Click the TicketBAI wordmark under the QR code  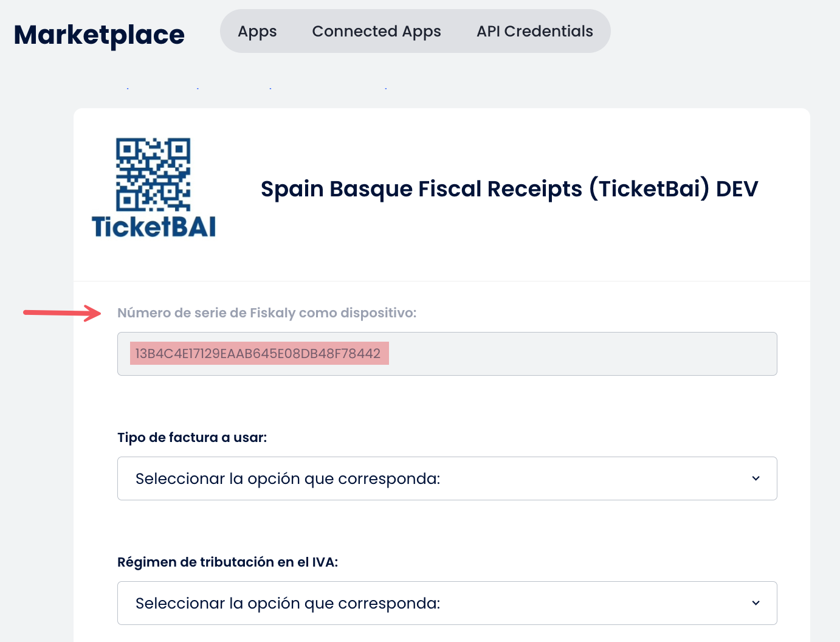[x=154, y=227]
